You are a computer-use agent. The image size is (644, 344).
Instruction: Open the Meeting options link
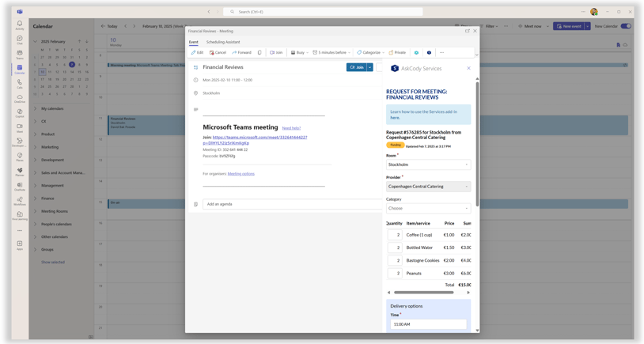(241, 174)
